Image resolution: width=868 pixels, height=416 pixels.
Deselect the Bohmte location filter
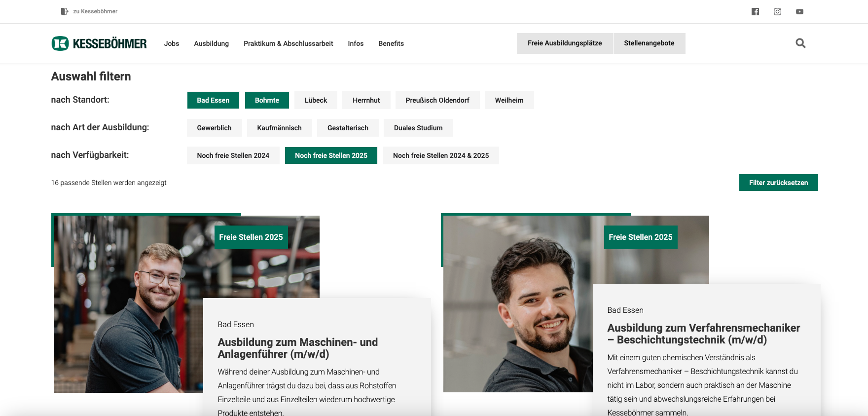coord(267,100)
